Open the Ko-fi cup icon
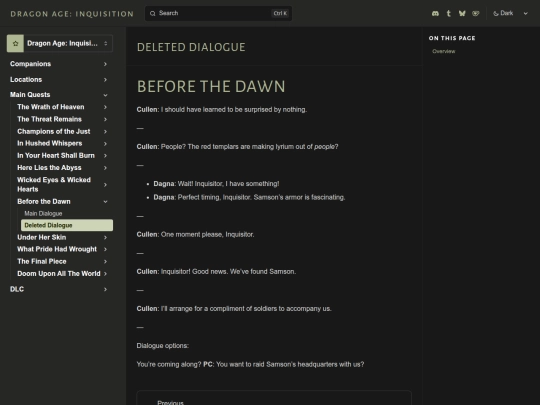540x405 pixels. 476,13
